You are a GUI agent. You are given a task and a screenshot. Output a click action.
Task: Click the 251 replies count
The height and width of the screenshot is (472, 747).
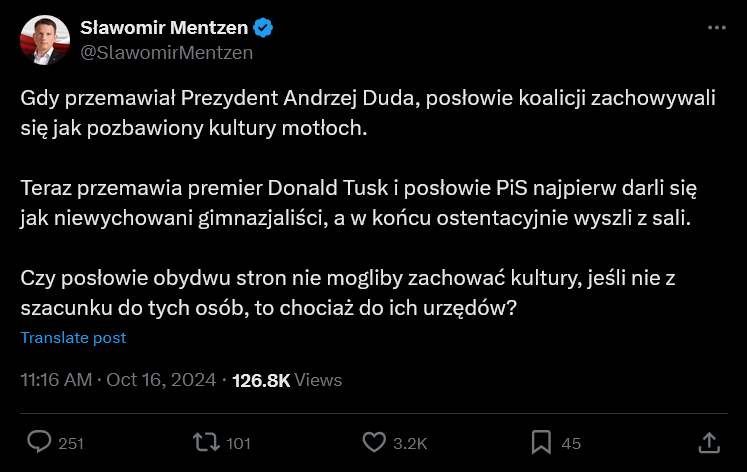[x=71, y=443]
